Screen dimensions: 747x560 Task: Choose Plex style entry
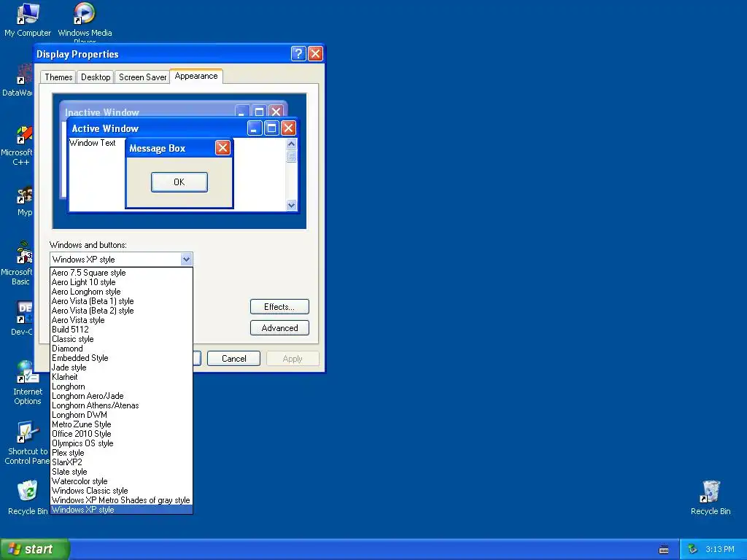click(122, 453)
